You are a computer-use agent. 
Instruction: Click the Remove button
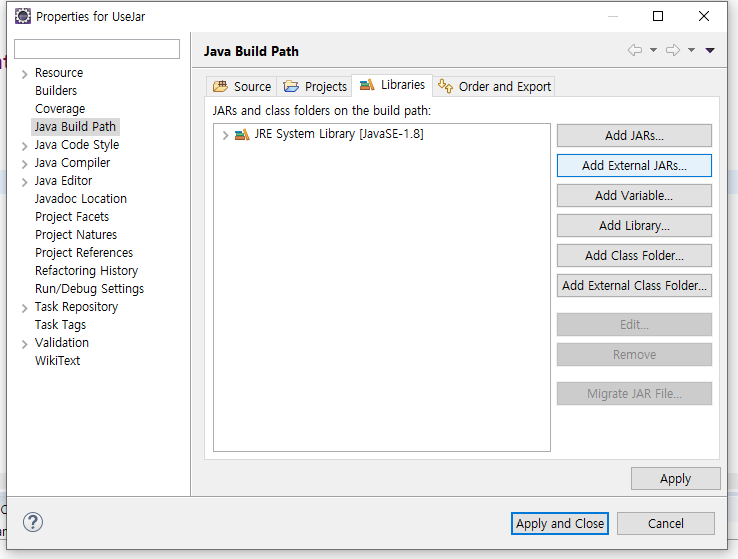(x=634, y=354)
